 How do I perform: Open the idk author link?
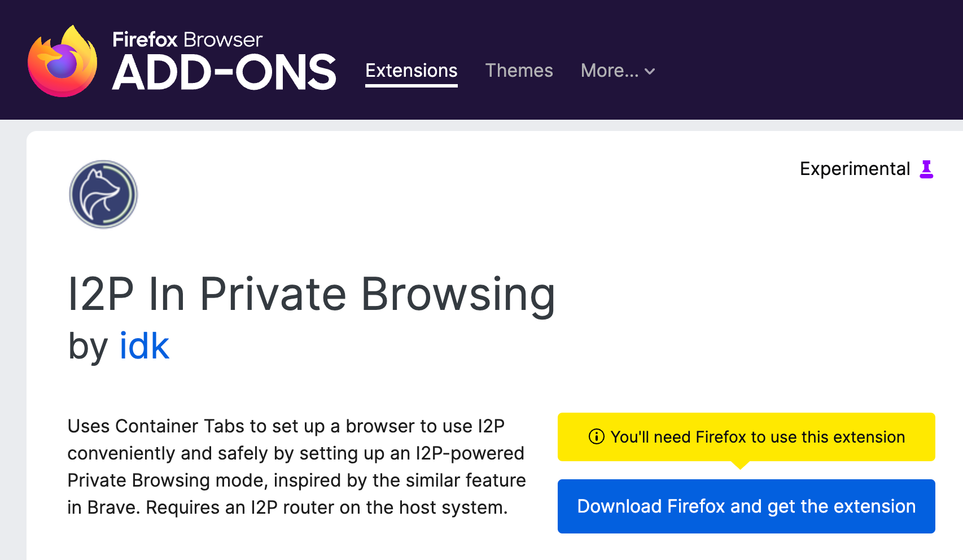[144, 346]
